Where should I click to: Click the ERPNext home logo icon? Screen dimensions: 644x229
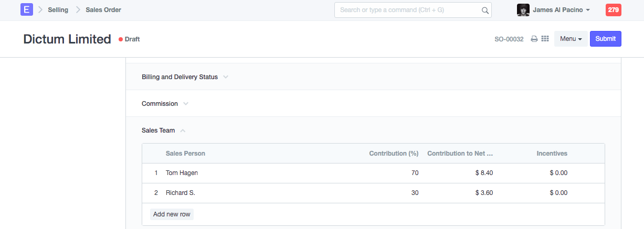tap(26, 9)
